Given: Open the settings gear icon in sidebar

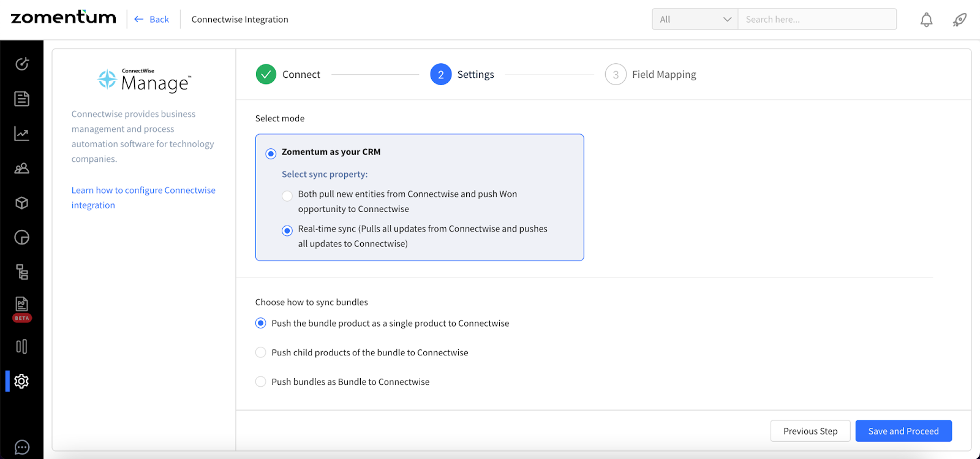Looking at the screenshot, I should [x=21, y=381].
